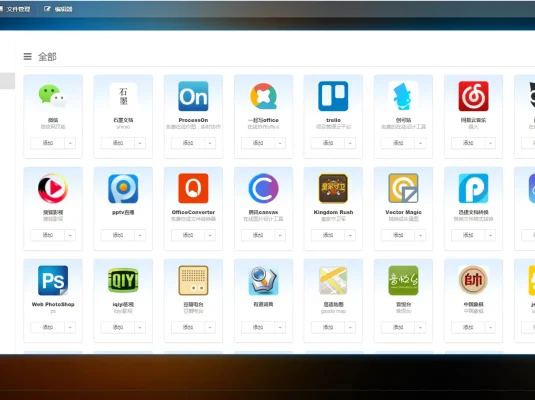Add the OfficeConverter app via 添加 button
The height and width of the screenshot is (400, 535).
click(x=188, y=235)
